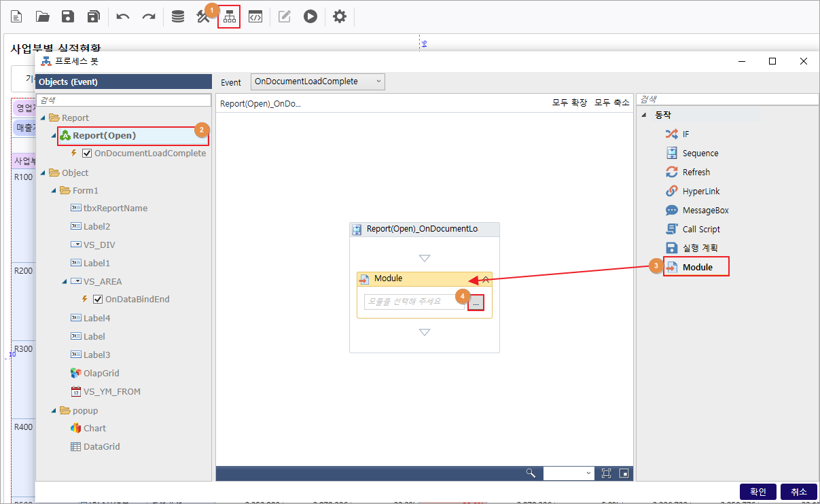Click the module browse ellipsis button
Viewport: 820px width, 504px height.
(x=476, y=304)
